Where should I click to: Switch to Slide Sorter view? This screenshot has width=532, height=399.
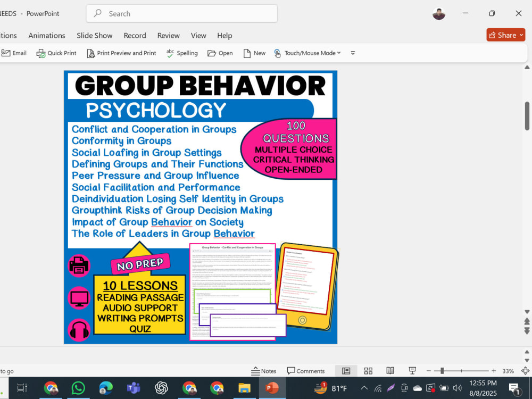[x=368, y=371]
